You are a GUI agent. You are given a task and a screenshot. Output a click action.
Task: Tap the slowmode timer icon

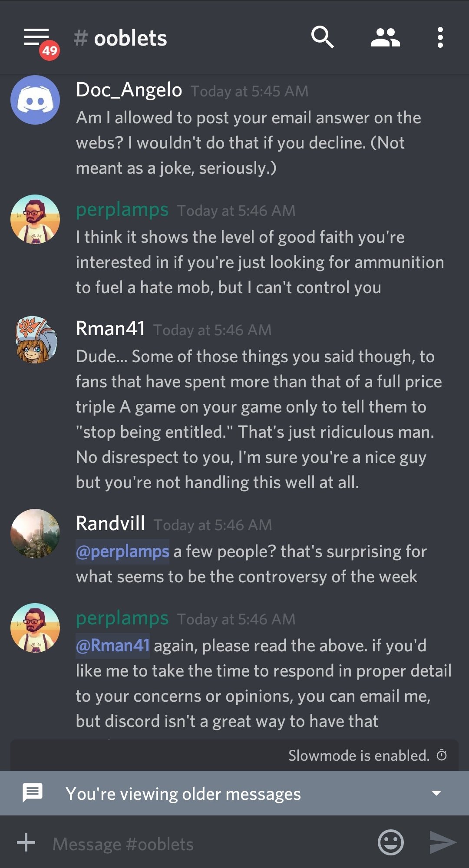[442, 755]
